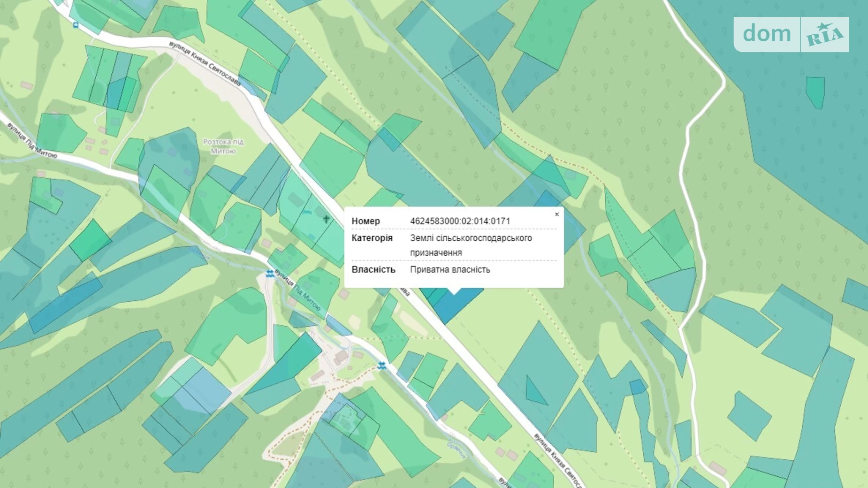868x488 pixels.
Task: Click the water crossing icon near Під Митою
Action: coord(269,274)
